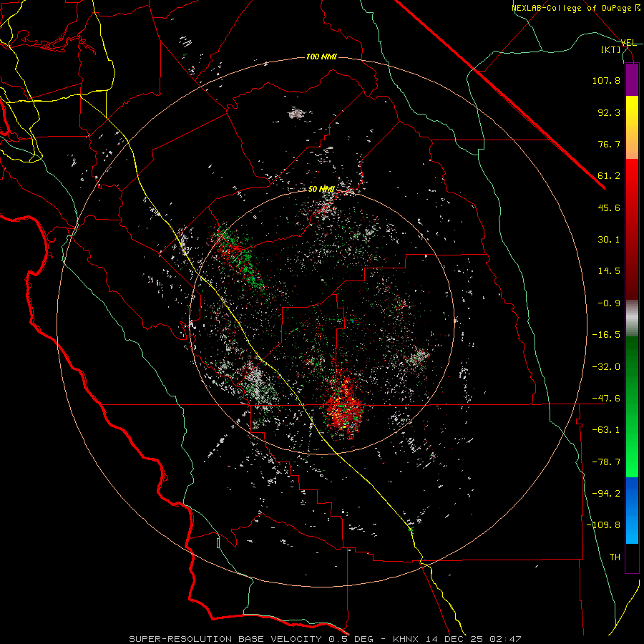Click the 02:47 timestamp in the caption
The height and width of the screenshot is (644, 644).
(x=507, y=639)
